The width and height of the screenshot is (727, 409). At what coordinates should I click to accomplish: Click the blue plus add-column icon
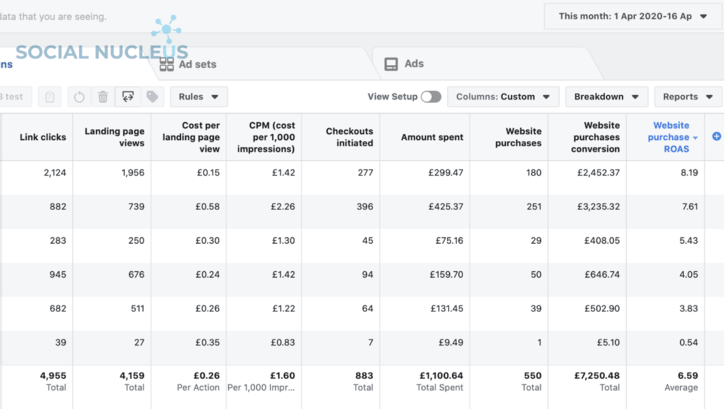click(716, 136)
